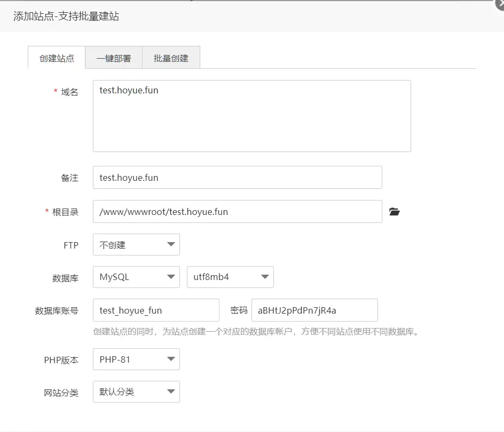Click the database password input field
The height and width of the screenshot is (432, 504).
click(314, 310)
